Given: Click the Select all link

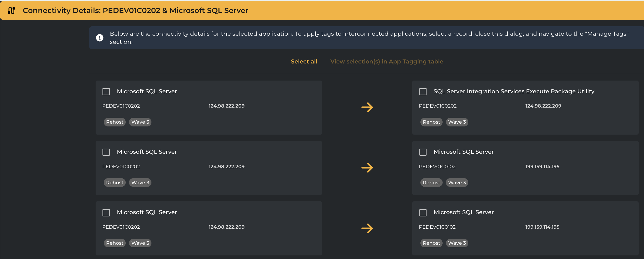Looking at the screenshot, I should (x=304, y=61).
